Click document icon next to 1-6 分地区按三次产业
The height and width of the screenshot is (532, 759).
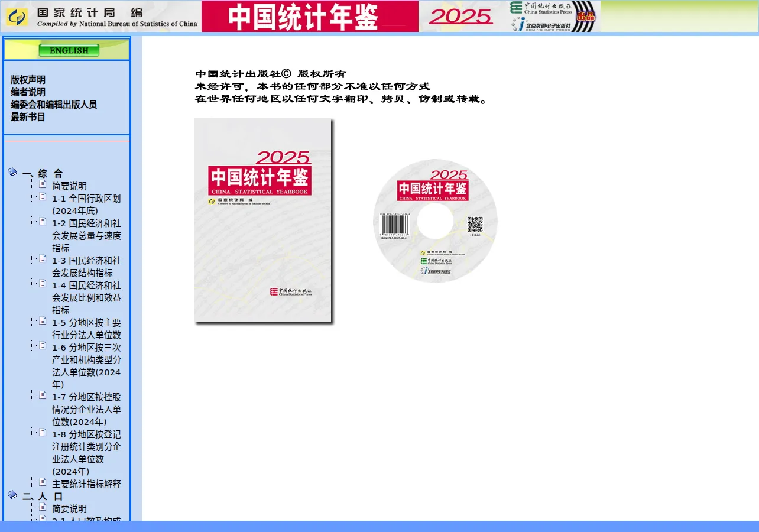coord(43,346)
